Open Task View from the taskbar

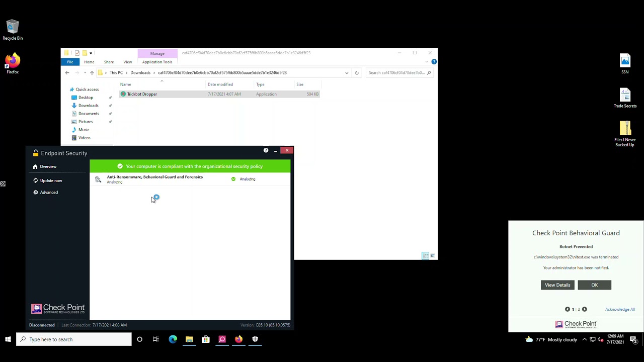pos(156,339)
